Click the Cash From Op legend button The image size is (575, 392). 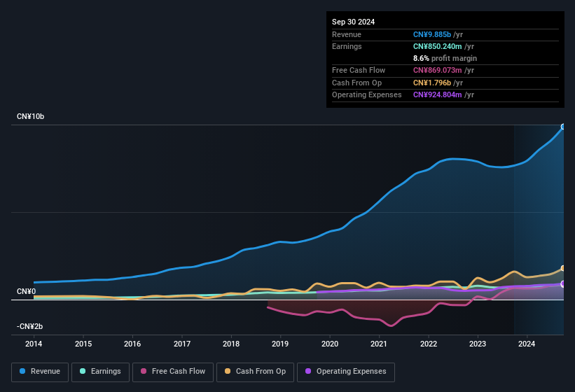coord(255,372)
